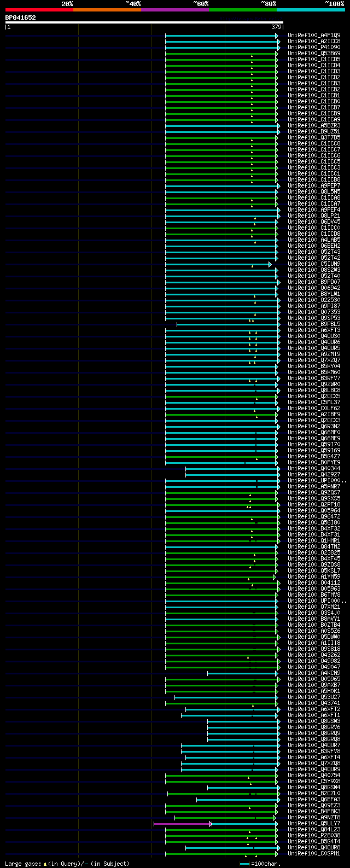This screenshot has width=350, height=868.
Task: Open hit UniRef100_C1ICD5
Action: coord(314,59)
